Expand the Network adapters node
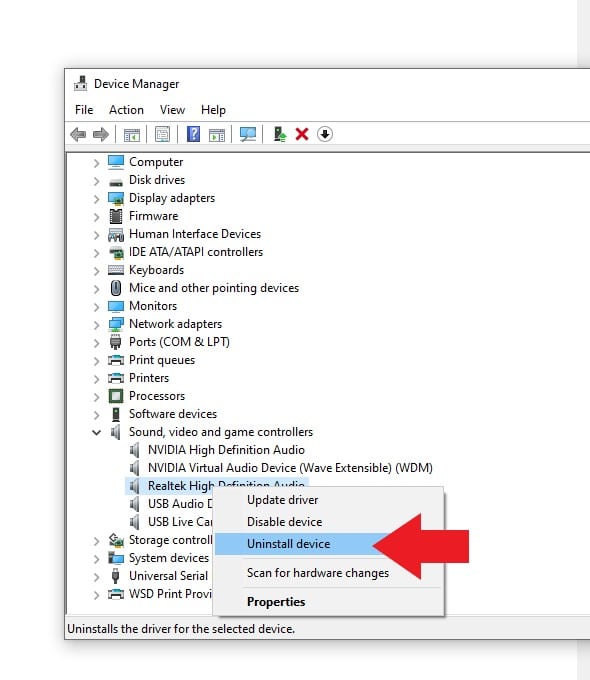Screen dimensions: 590x680 (x=96, y=325)
